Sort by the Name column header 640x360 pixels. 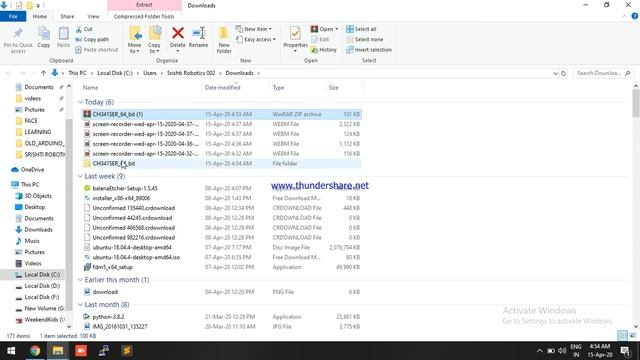click(x=141, y=88)
